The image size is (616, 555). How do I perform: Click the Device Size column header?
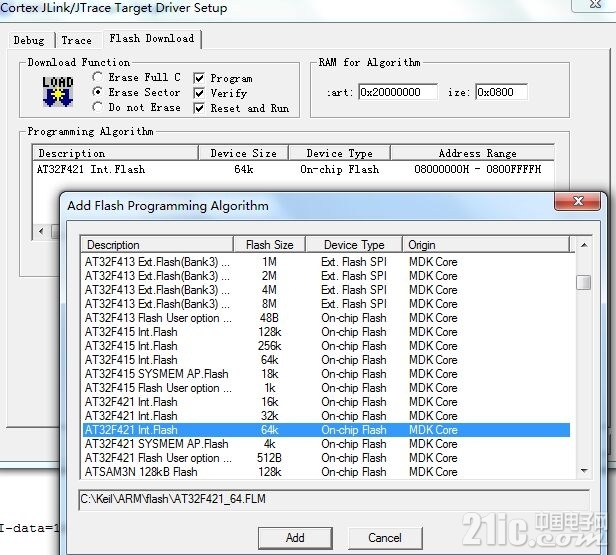[x=244, y=153]
